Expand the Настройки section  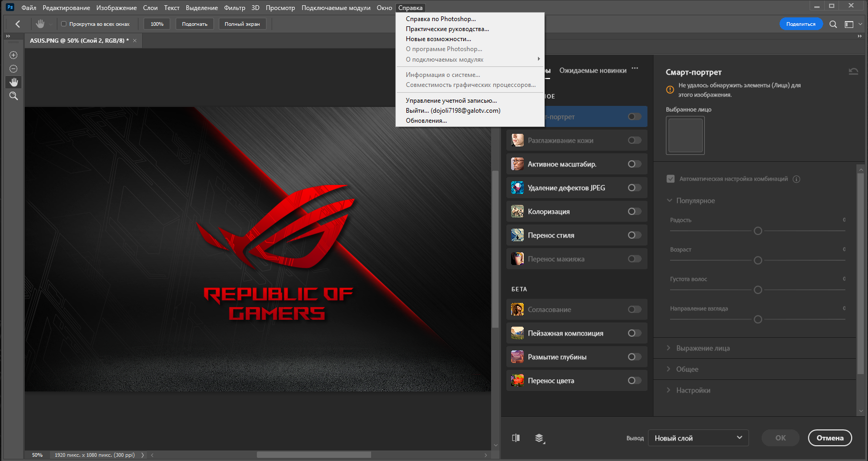pos(693,390)
